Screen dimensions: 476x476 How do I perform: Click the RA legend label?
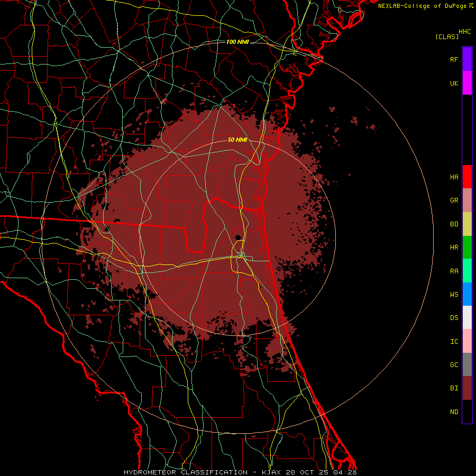(454, 271)
